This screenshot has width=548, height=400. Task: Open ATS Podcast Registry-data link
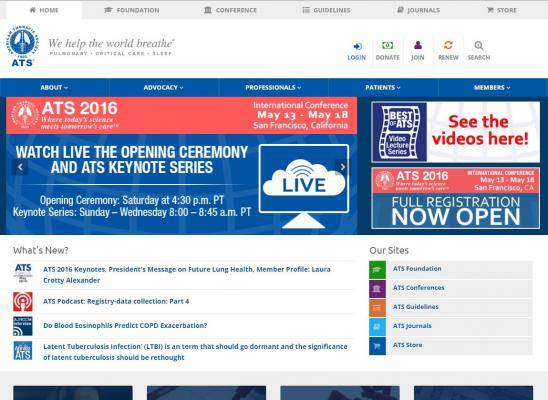click(x=116, y=301)
